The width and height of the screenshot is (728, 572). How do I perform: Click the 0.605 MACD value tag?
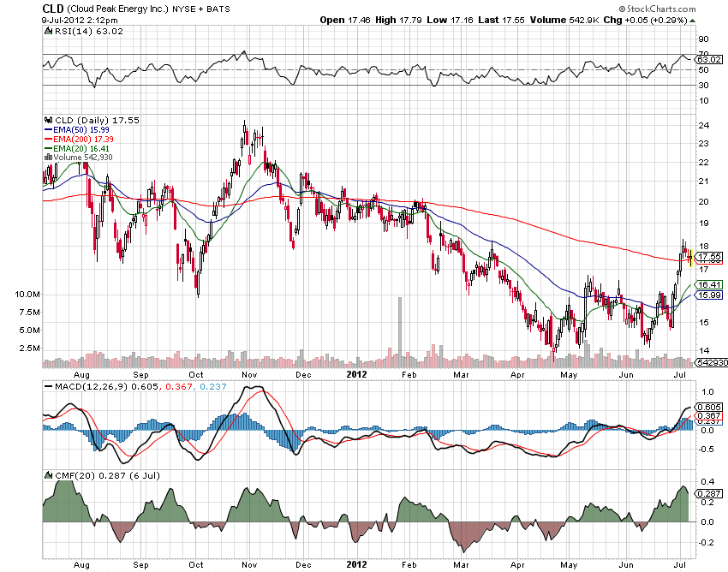tap(709, 408)
